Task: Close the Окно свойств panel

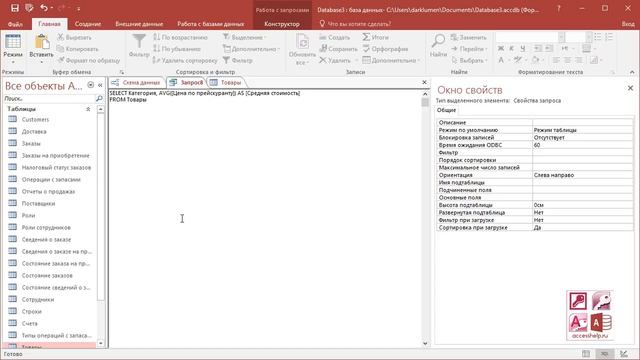Action: point(630,88)
